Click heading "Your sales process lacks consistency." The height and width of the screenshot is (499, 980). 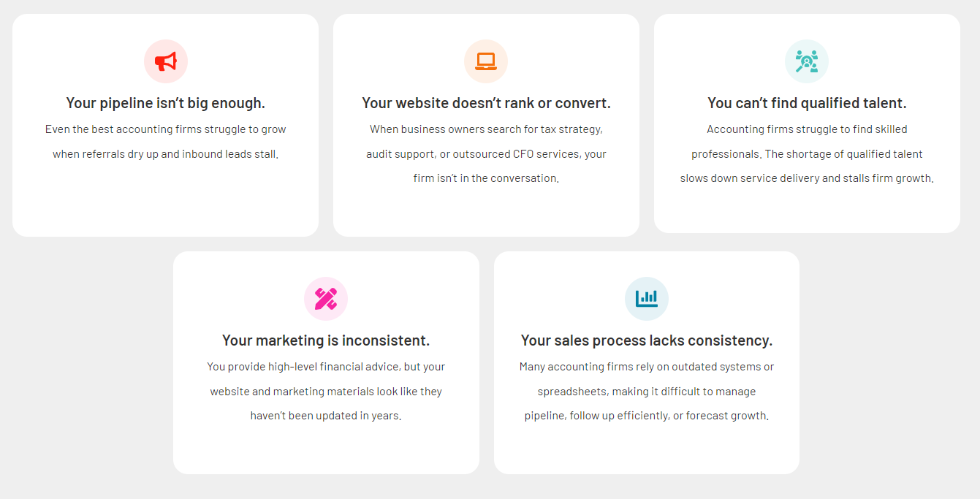pyautogui.click(x=647, y=340)
